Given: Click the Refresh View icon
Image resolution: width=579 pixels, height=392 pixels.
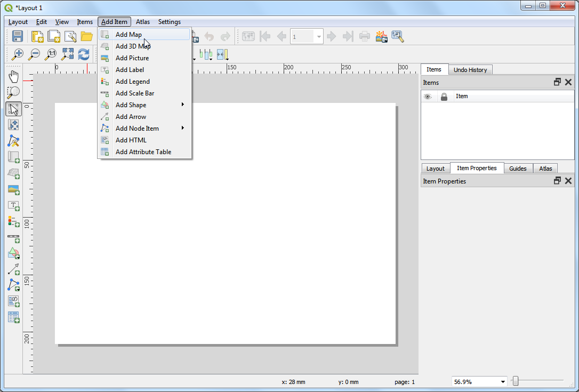Looking at the screenshot, I should click(x=84, y=54).
